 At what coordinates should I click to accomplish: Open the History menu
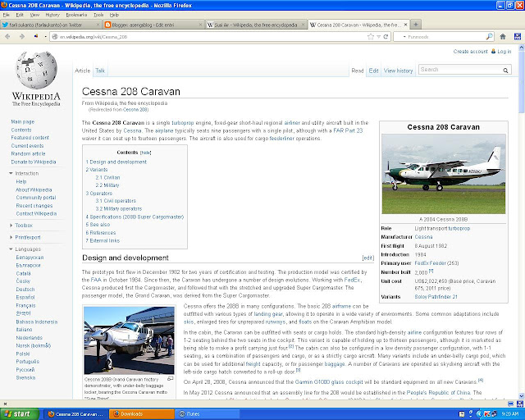[x=52, y=15]
